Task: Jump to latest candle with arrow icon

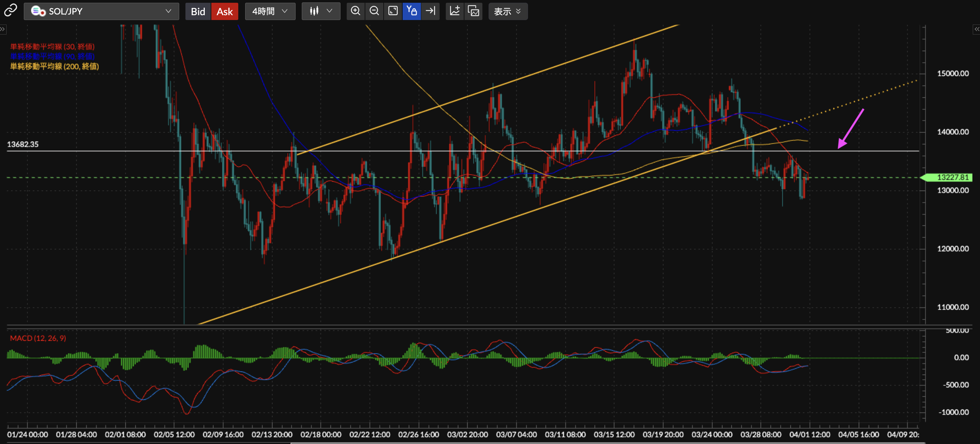Action: point(430,11)
